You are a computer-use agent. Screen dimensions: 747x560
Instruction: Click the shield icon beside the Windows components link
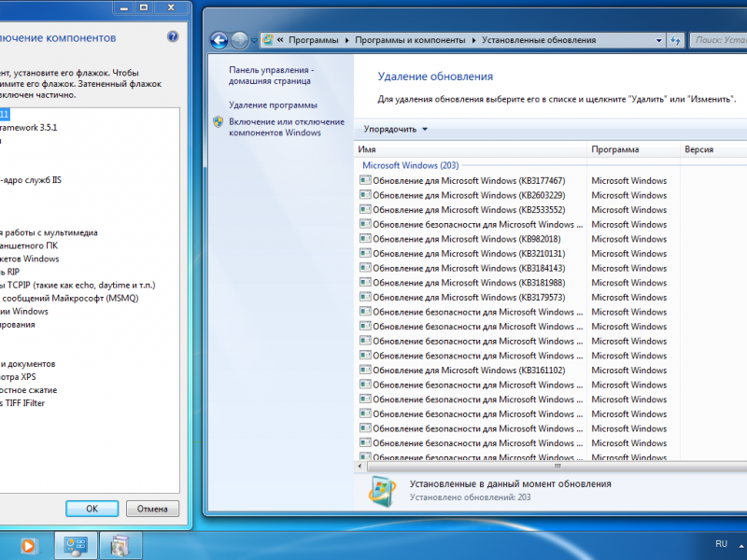(x=218, y=122)
